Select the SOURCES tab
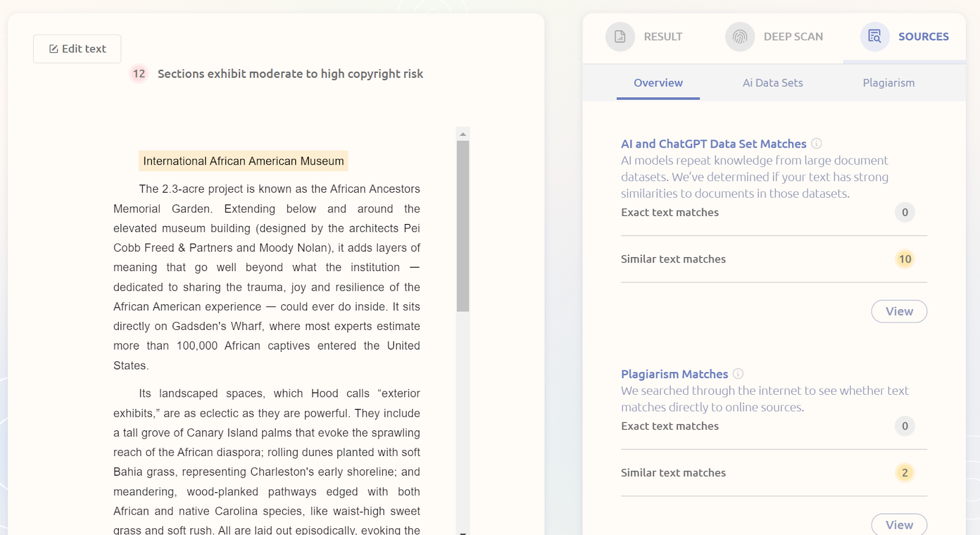Image resolution: width=980 pixels, height=535 pixels. (905, 37)
